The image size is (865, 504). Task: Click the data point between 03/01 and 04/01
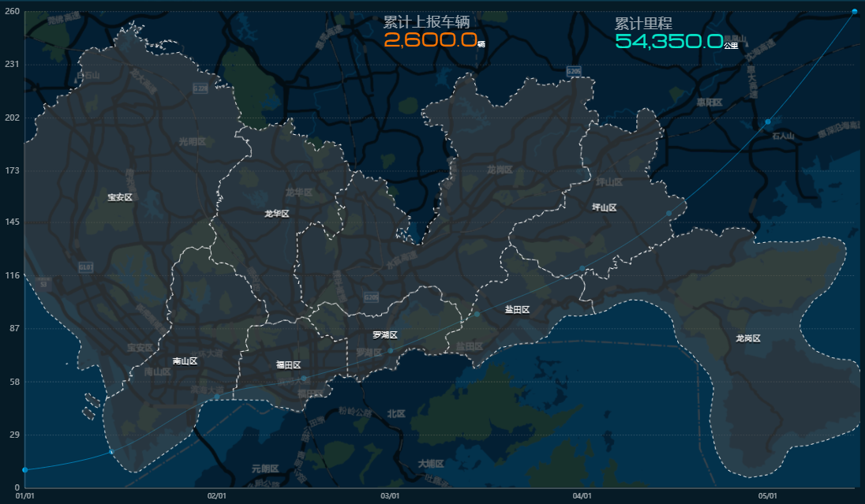tap(477, 315)
